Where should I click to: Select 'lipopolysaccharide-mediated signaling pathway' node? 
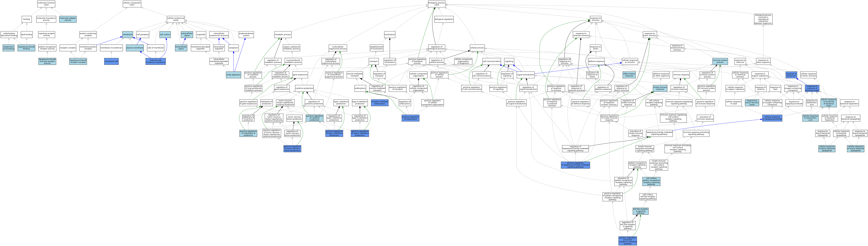point(659,133)
